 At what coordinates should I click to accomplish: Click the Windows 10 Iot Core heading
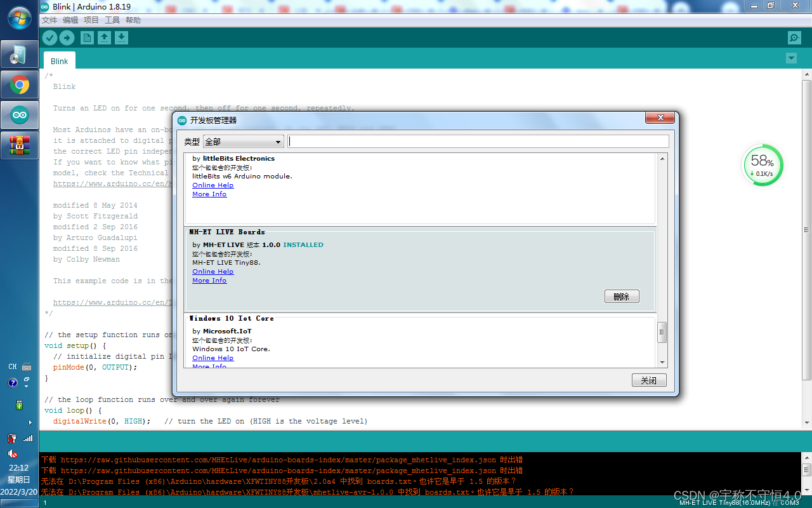pyautogui.click(x=232, y=319)
